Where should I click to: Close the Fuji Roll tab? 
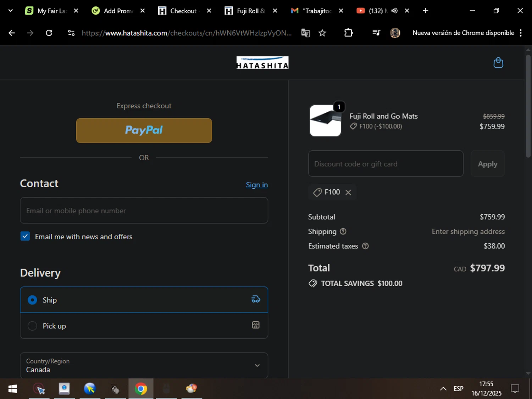[275, 11]
